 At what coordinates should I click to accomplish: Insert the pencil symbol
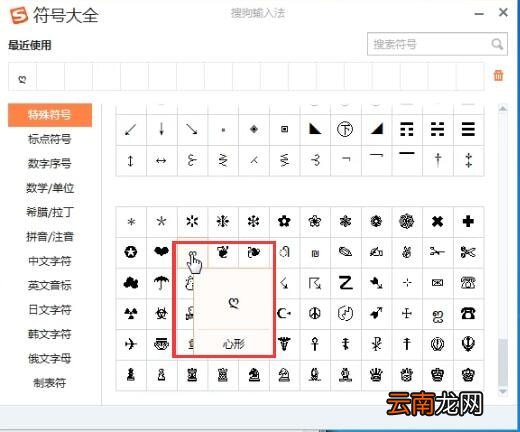pos(345,252)
